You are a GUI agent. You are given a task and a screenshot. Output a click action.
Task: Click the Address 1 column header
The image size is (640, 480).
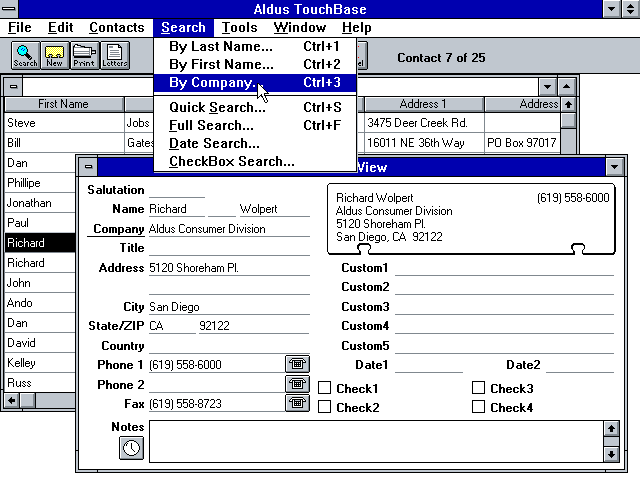pyautogui.click(x=423, y=104)
